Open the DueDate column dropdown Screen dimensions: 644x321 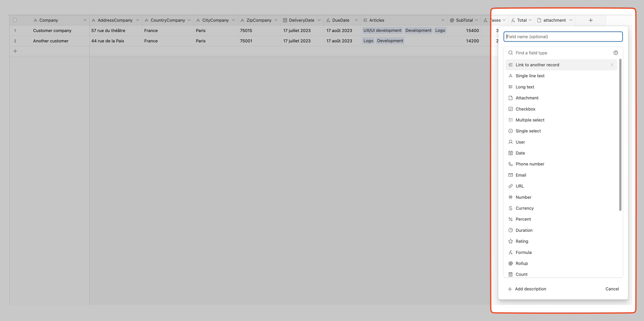pos(357,20)
